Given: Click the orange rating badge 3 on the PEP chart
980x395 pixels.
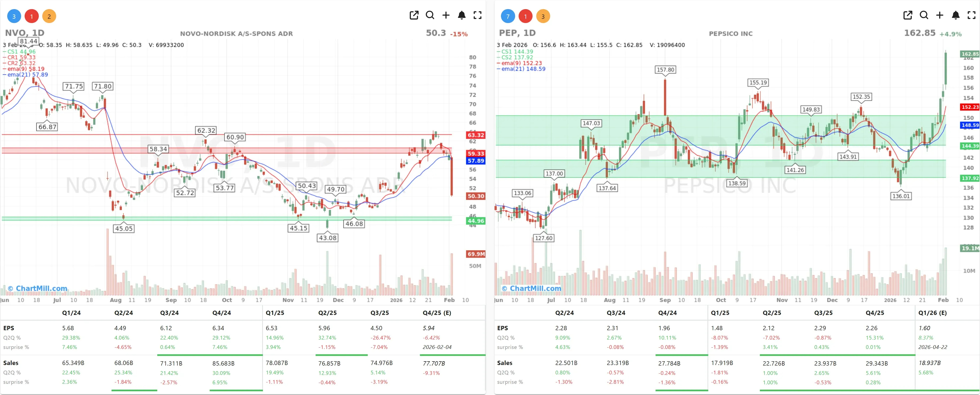Looking at the screenshot, I should 544,16.
